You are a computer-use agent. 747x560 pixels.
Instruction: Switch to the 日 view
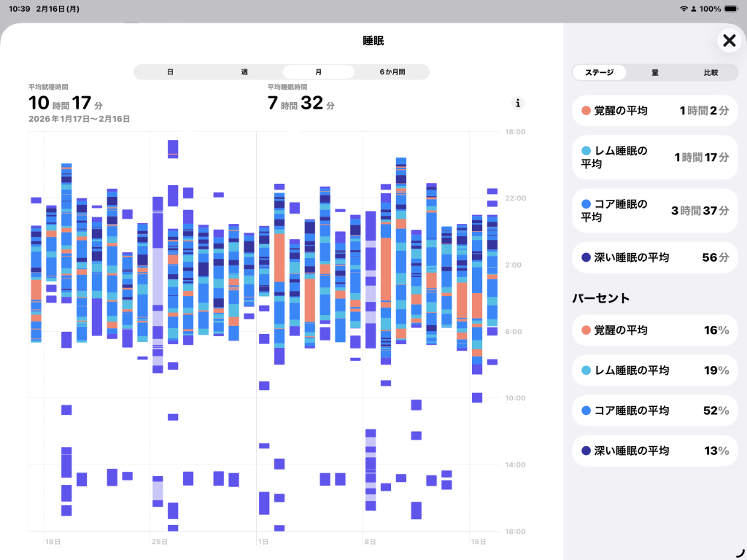pyautogui.click(x=170, y=72)
